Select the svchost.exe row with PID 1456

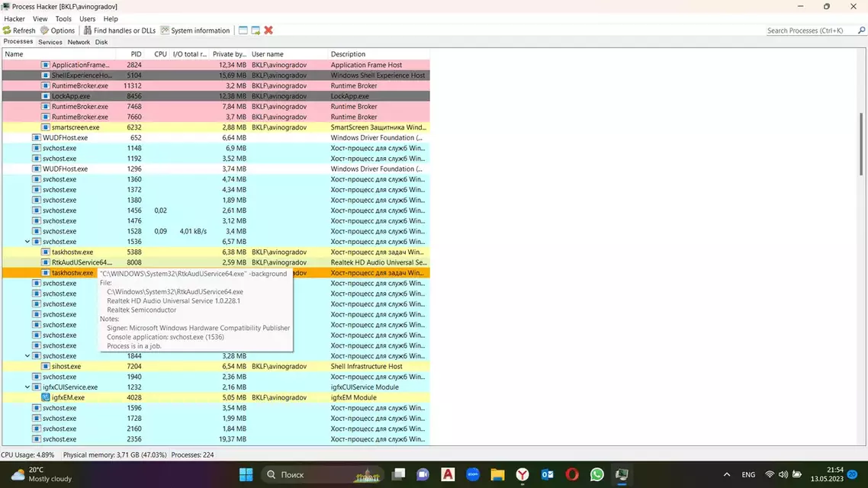[x=216, y=210]
